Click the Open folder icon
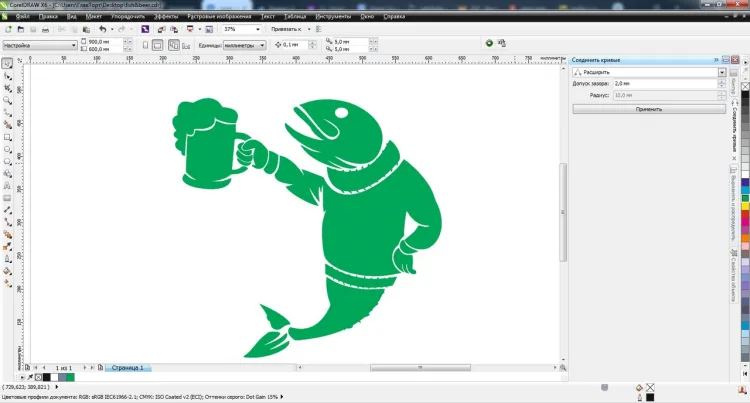Screen dimensions: 750x403 [21, 30]
